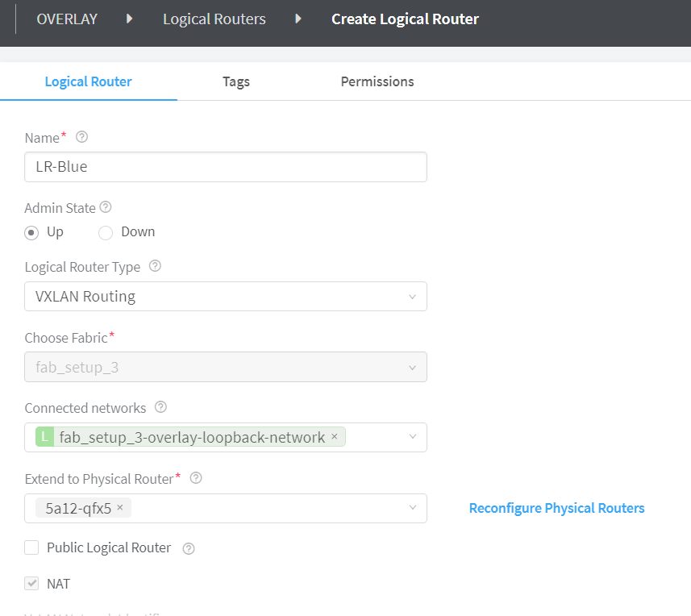Viewport: 691px width, 616px height.
Task: Focus the Name input field with LR-Blue
Action: pyautogui.click(x=226, y=167)
